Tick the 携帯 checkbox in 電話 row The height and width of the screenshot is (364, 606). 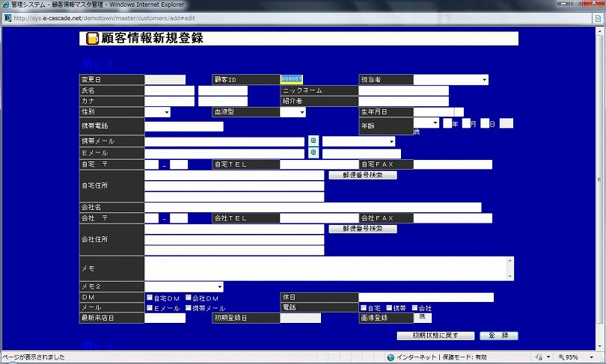point(389,308)
